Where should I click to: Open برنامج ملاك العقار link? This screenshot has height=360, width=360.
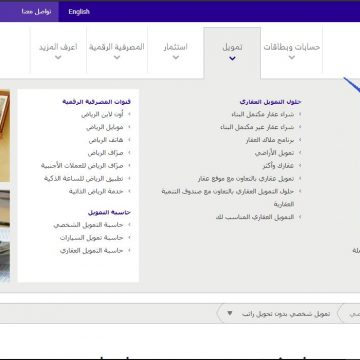click(270, 140)
